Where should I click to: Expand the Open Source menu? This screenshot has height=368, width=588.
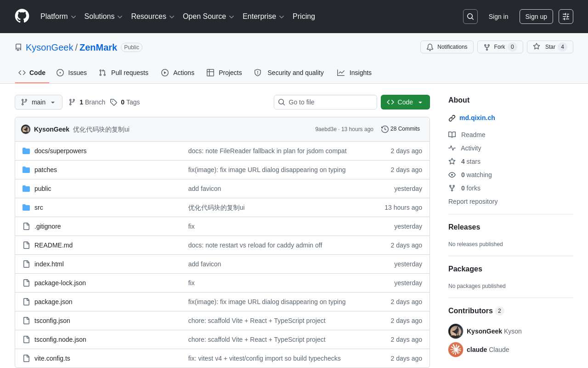[209, 17]
